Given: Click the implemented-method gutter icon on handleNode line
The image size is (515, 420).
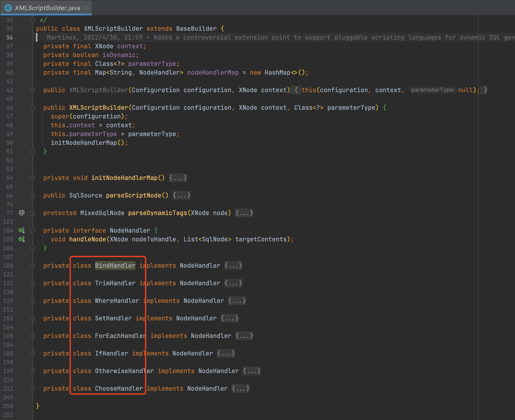Looking at the screenshot, I should click(22, 239).
